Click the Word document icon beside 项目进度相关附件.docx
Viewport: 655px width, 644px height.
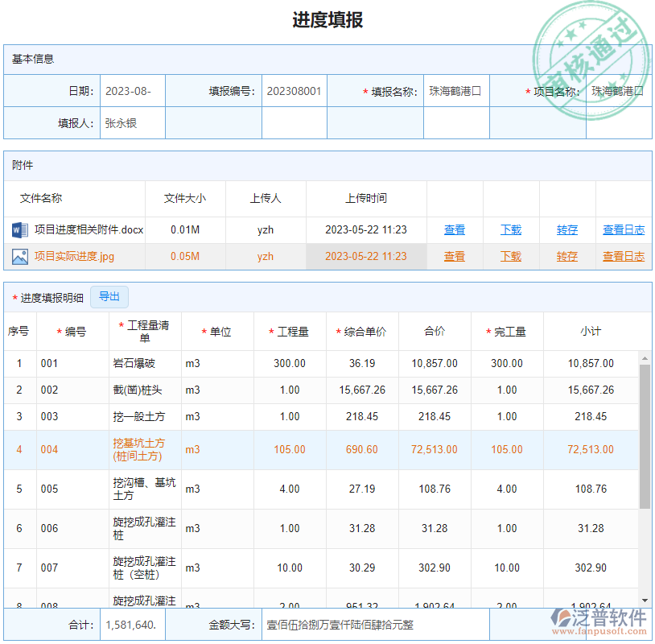19,229
